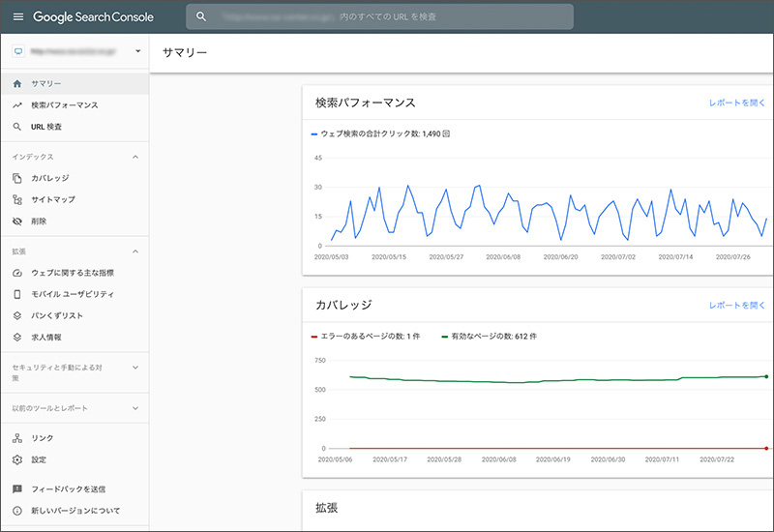Click フィードバックを送信
Screen dimensions: 774x532
[68, 489]
